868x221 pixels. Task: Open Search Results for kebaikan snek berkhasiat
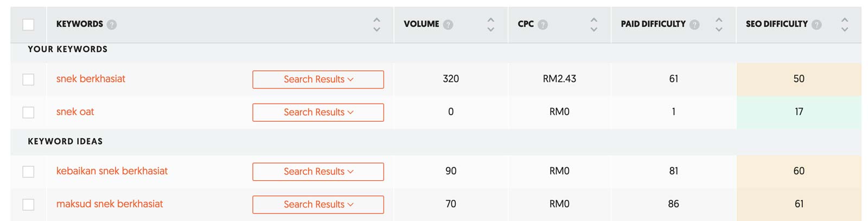(x=318, y=172)
